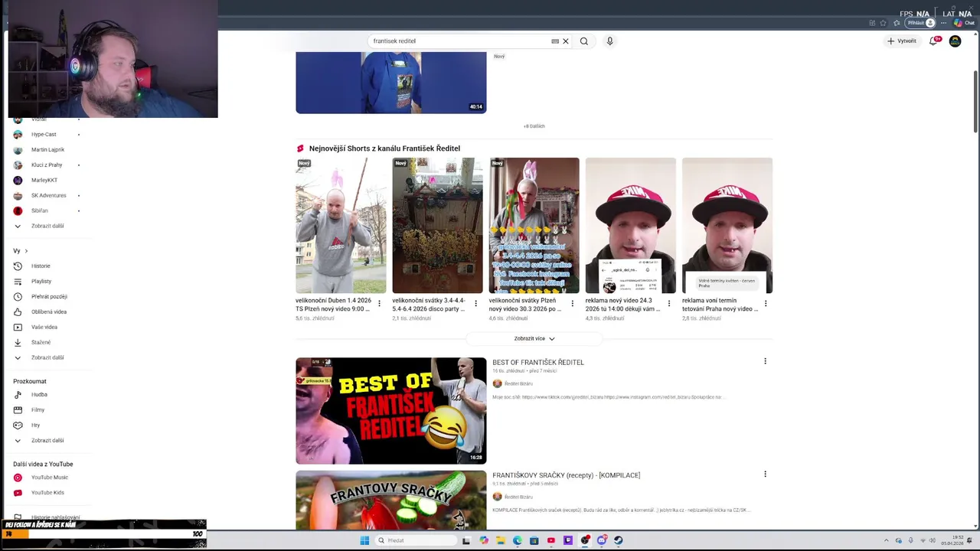
Task: Play the velikonoční Duben 1.4 2026 short thumbnail
Action: 341,226
